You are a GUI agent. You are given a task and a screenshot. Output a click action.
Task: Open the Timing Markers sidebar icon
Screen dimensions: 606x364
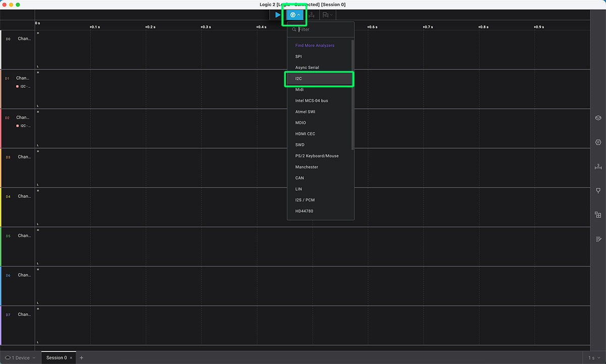click(x=598, y=191)
